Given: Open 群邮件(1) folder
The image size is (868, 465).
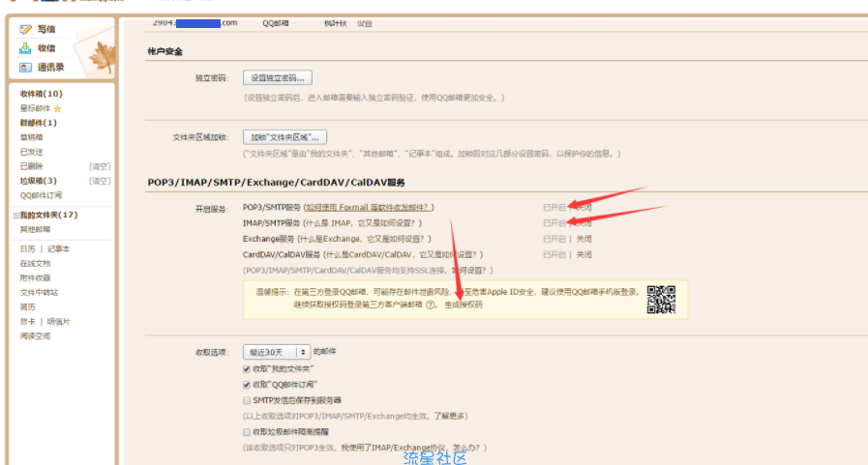Looking at the screenshot, I should [x=38, y=123].
